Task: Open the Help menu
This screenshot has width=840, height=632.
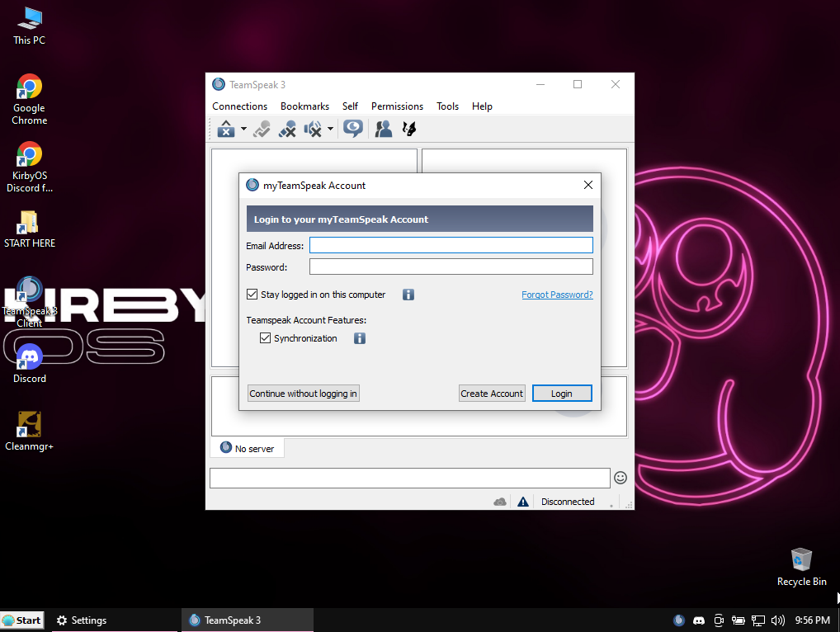Action: click(x=482, y=106)
